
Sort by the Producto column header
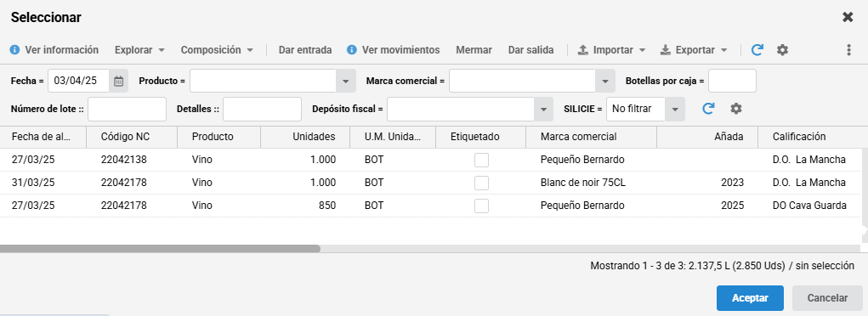click(218, 137)
